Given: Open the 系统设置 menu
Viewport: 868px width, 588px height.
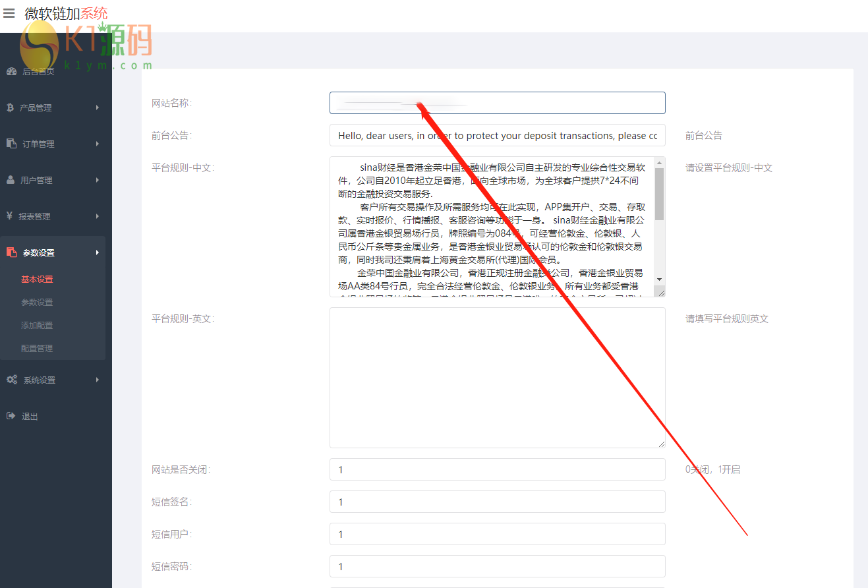Looking at the screenshot, I should [40, 380].
